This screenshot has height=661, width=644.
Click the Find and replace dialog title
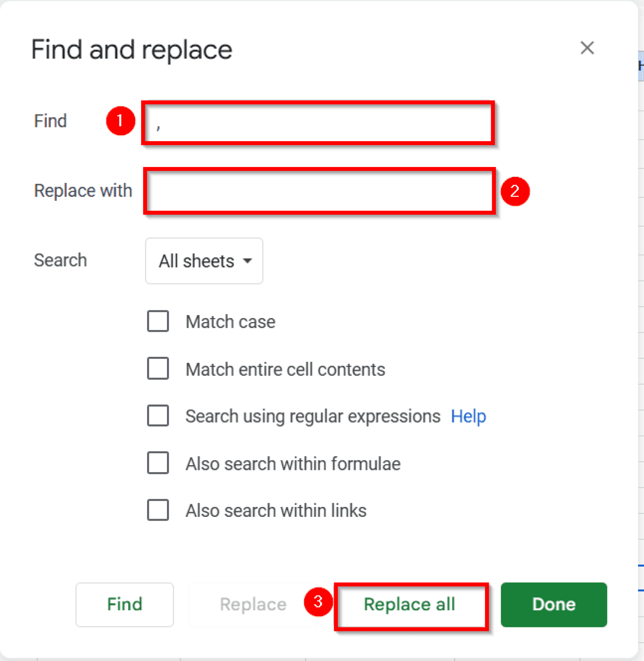[x=131, y=49]
